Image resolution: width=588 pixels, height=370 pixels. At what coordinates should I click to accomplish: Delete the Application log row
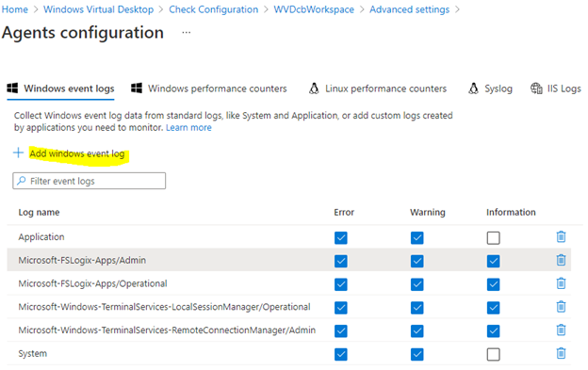[561, 237]
